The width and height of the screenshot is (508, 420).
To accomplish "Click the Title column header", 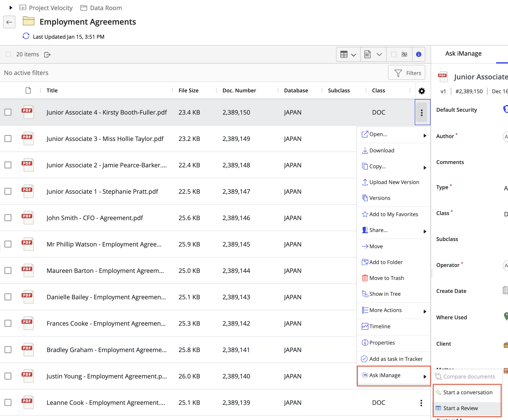I will pos(52,90).
